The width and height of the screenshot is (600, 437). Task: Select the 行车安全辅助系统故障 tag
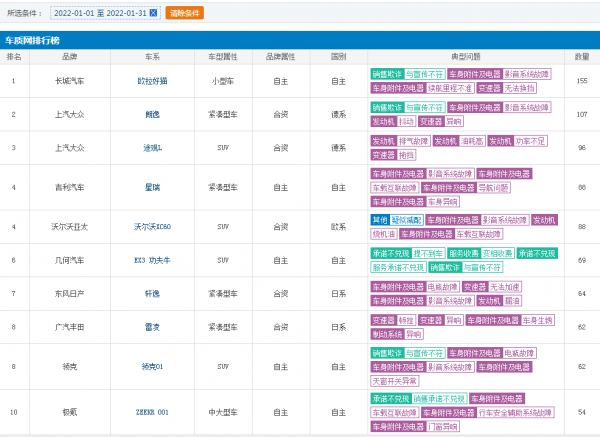click(x=515, y=413)
